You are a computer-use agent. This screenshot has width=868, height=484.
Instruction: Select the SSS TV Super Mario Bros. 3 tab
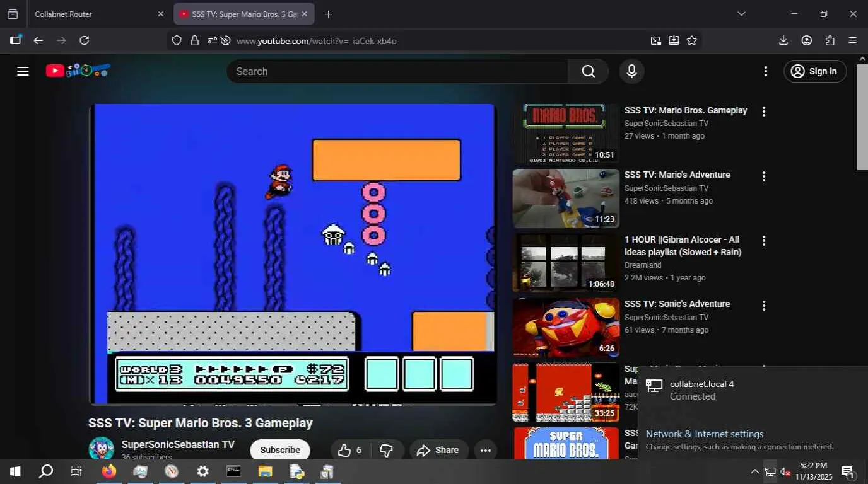point(244,14)
